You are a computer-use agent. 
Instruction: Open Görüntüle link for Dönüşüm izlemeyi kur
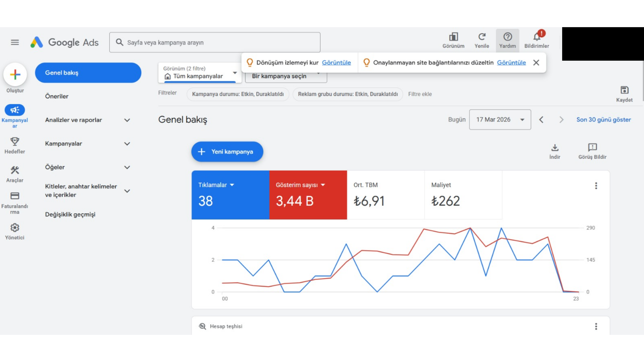point(336,62)
